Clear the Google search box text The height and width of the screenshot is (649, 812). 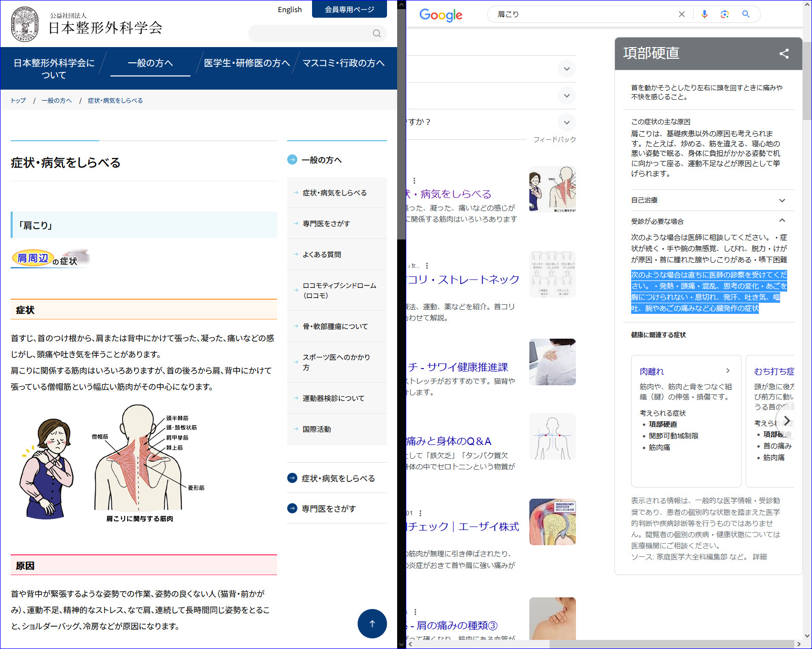(682, 14)
